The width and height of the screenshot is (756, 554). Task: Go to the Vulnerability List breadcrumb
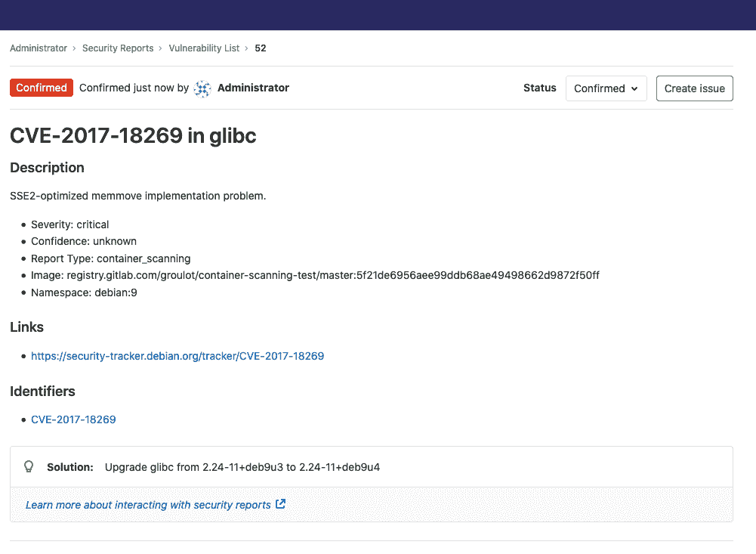(204, 48)
